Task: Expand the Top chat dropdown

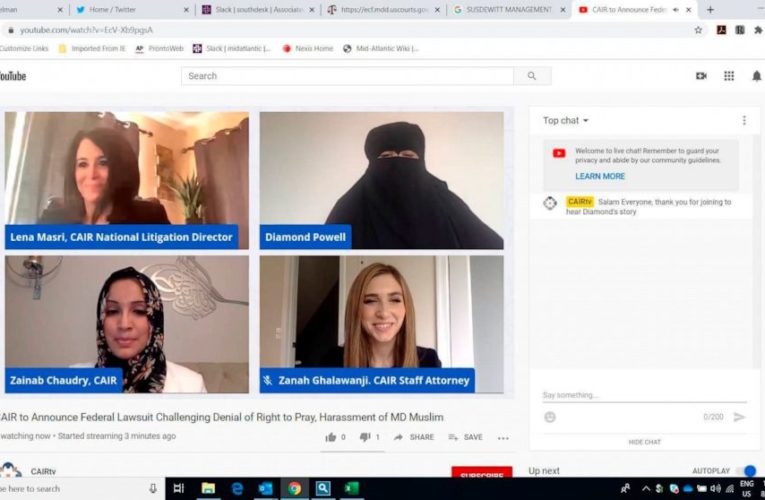Action: tap(566, 121)
